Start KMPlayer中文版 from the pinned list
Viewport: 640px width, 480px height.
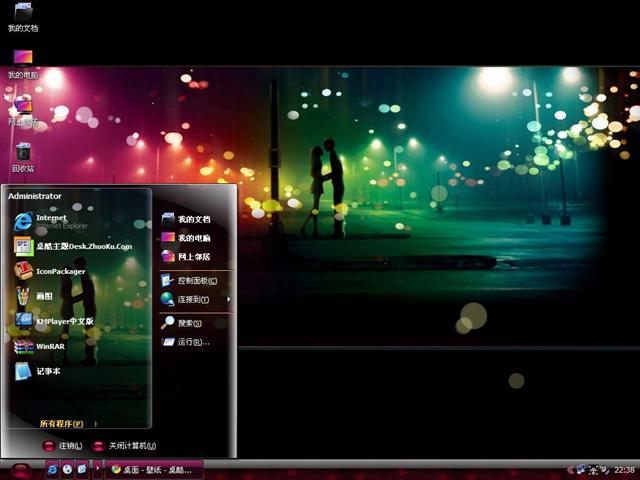(x=63, y=321)
